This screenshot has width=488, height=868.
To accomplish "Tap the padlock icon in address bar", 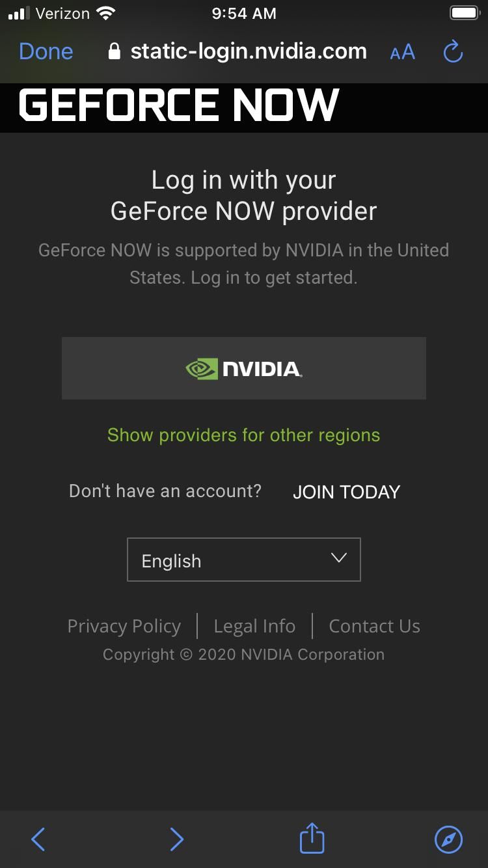I will pos(115,51).
